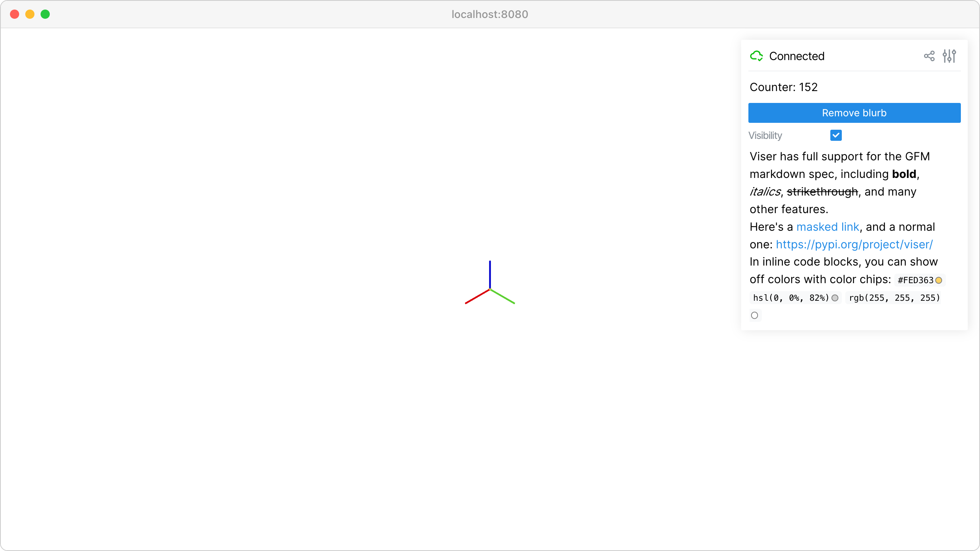
Task: Click the Visibility label
Action: [x=765, y=135]
